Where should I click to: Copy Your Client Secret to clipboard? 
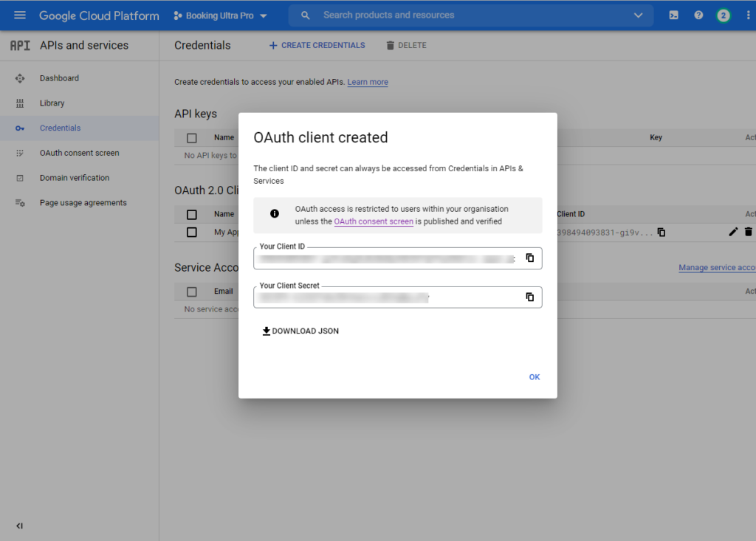tap(530, 297)
